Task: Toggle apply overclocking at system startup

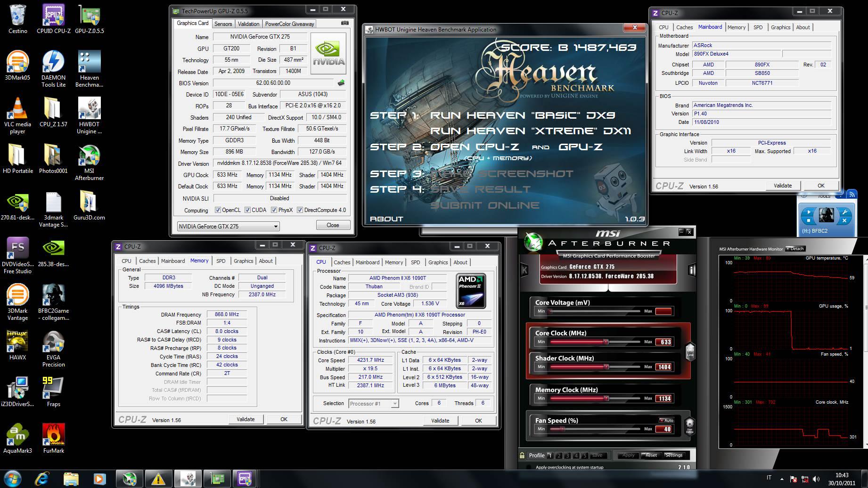Action: click(528, 467)
